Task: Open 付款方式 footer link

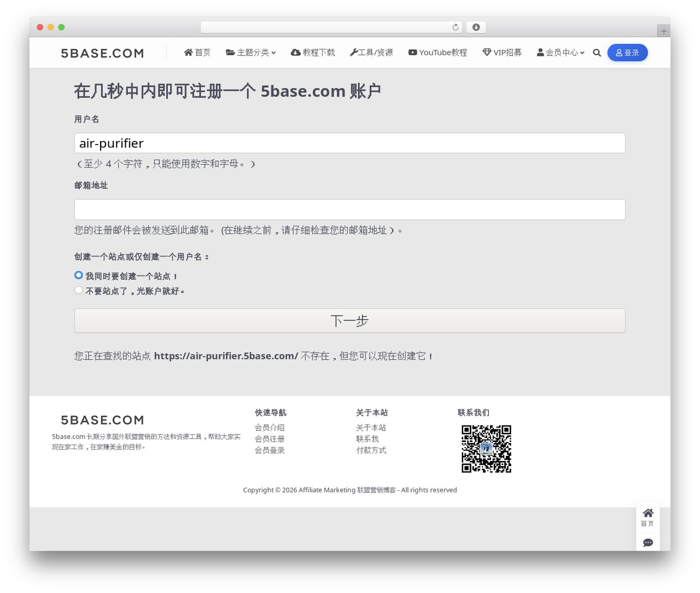Action: (x=371, y=451)
